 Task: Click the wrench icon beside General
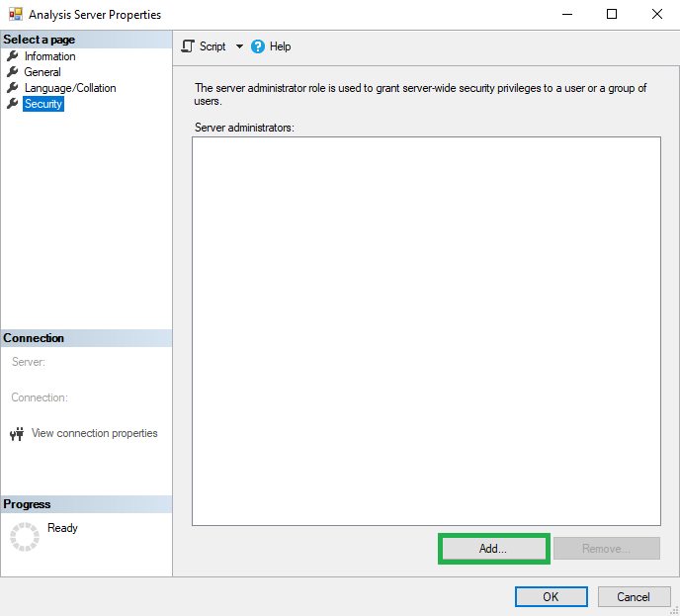[13, 71]
